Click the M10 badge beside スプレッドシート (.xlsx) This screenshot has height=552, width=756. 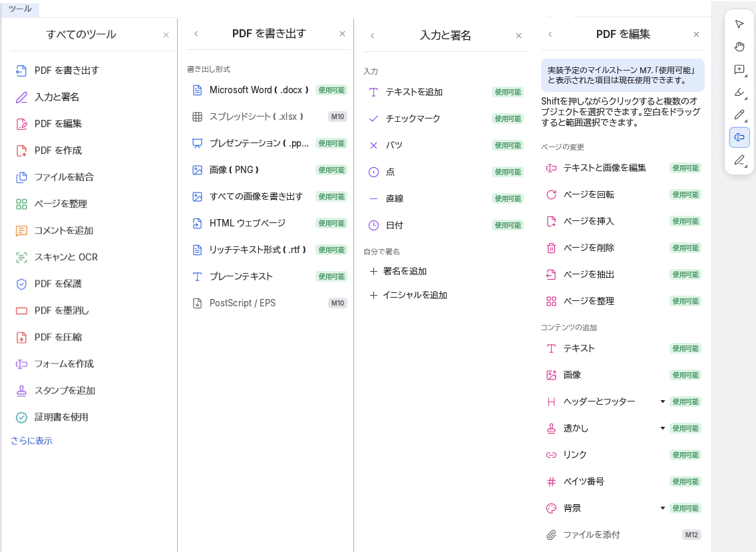337,117
